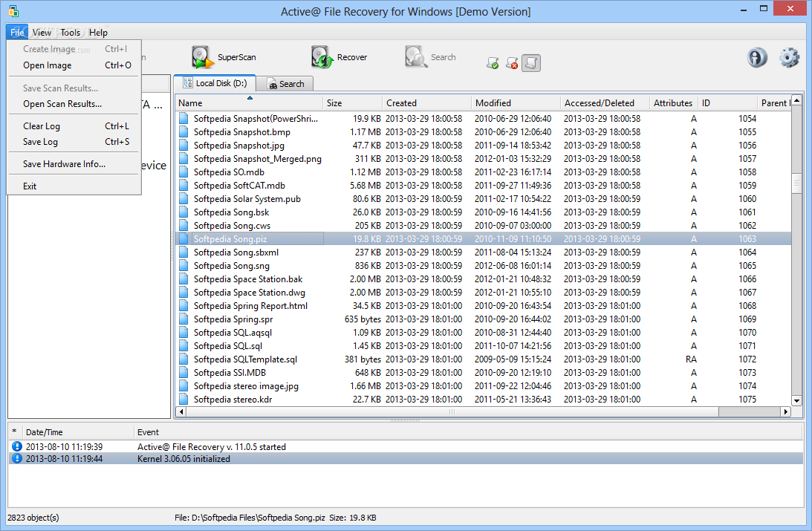
Task: Click the file icon next to Softpedia Spring.spr
Action: pos(183,319)
